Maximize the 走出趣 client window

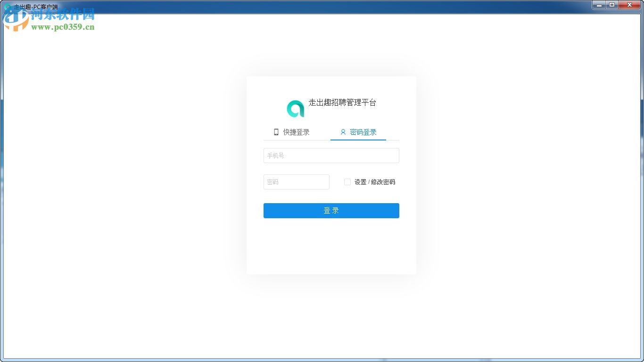click(612, 5)
